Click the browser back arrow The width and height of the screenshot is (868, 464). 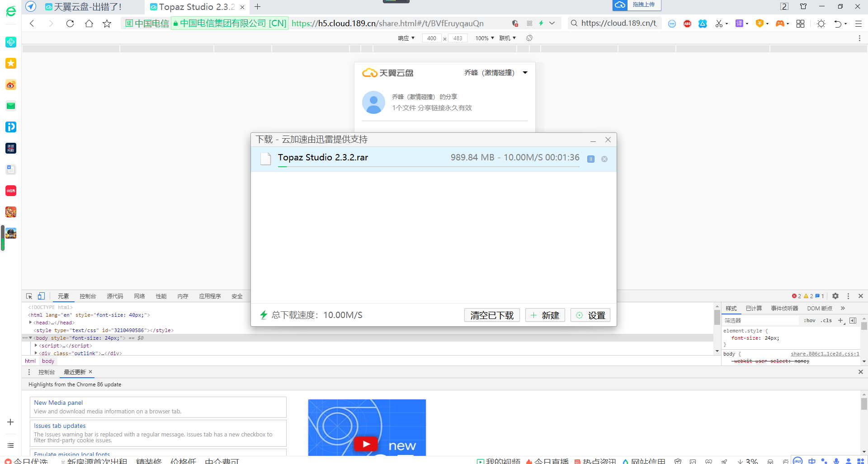[32, 23]
